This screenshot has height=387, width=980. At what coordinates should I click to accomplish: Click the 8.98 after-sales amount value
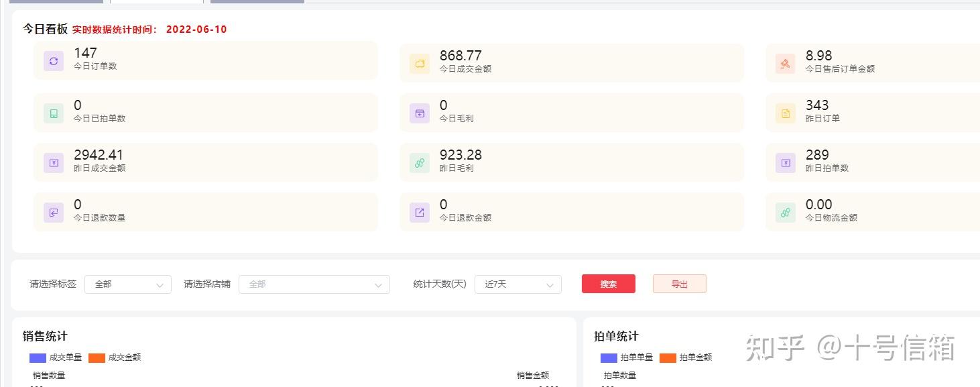[819, 56]
